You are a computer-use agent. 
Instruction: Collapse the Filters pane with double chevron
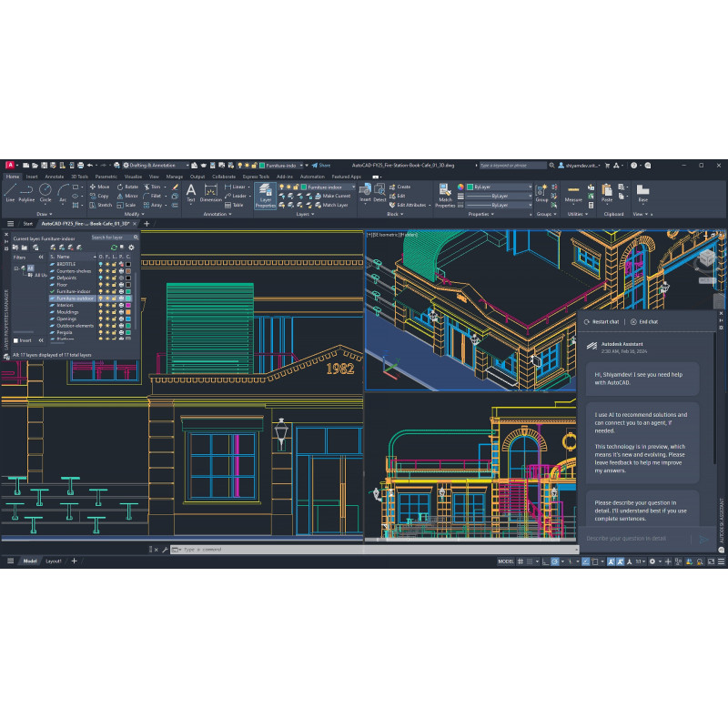40,258
